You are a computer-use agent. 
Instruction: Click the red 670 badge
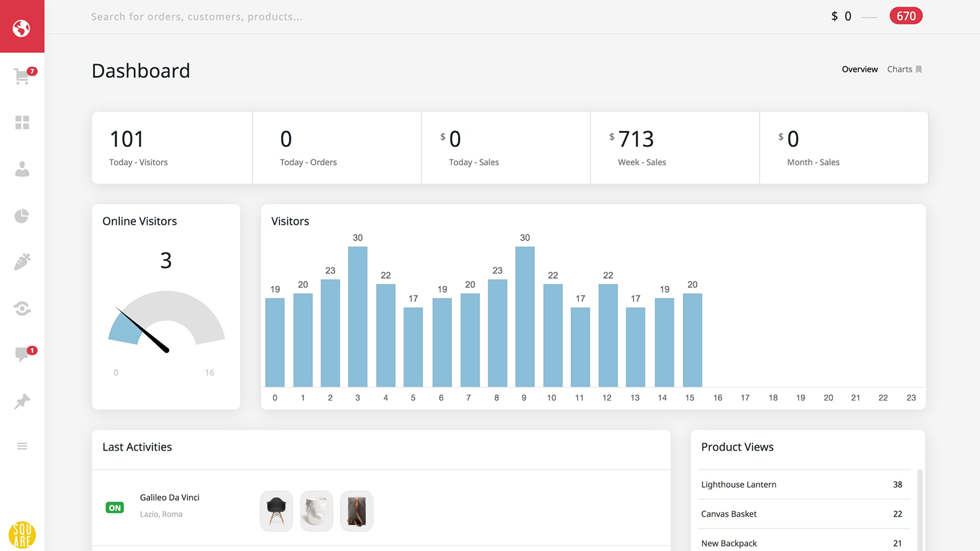[x=906, y=16]
